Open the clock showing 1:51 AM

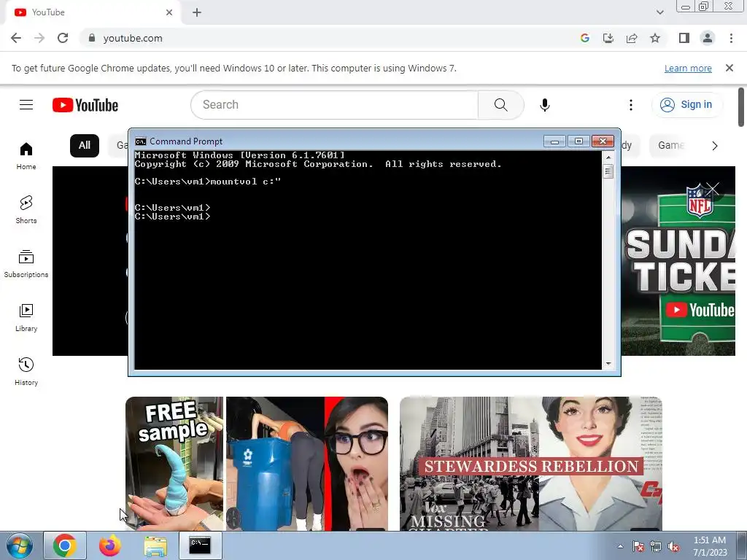pos(710,546)
